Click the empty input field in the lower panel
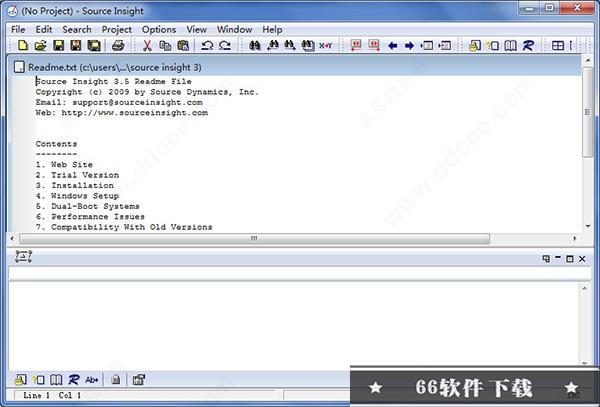This screenshot has height=407, width=600. click(x=300, y=273)
